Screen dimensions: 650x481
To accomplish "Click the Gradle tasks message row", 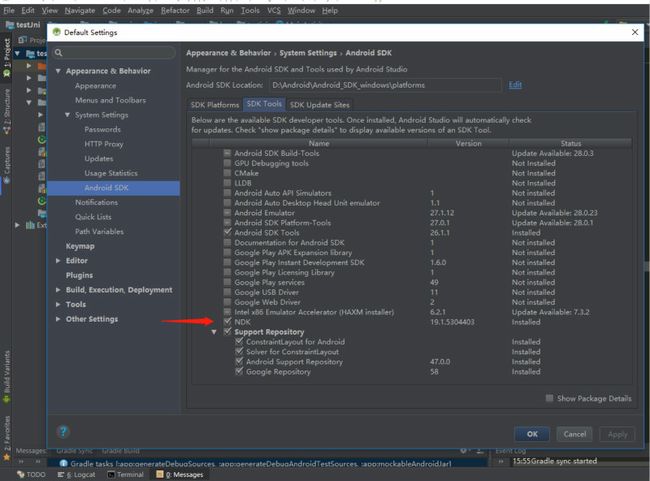I will tap(267, 464).
